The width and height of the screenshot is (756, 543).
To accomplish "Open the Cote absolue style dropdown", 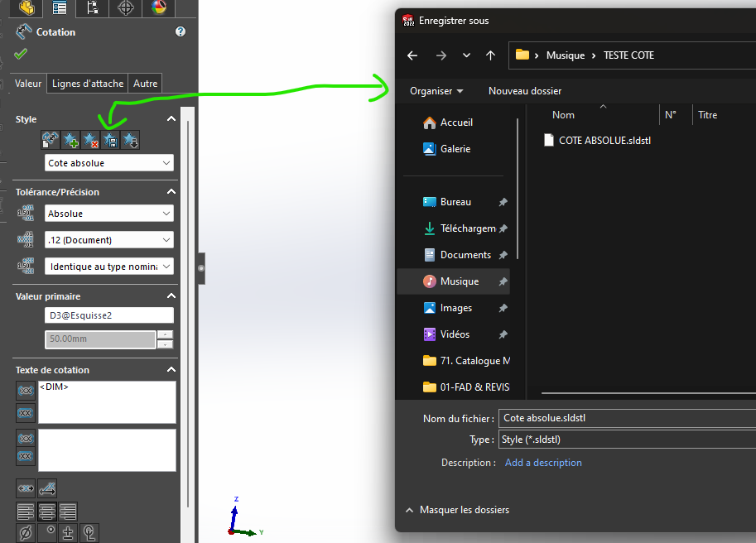I will coord(109,163).
